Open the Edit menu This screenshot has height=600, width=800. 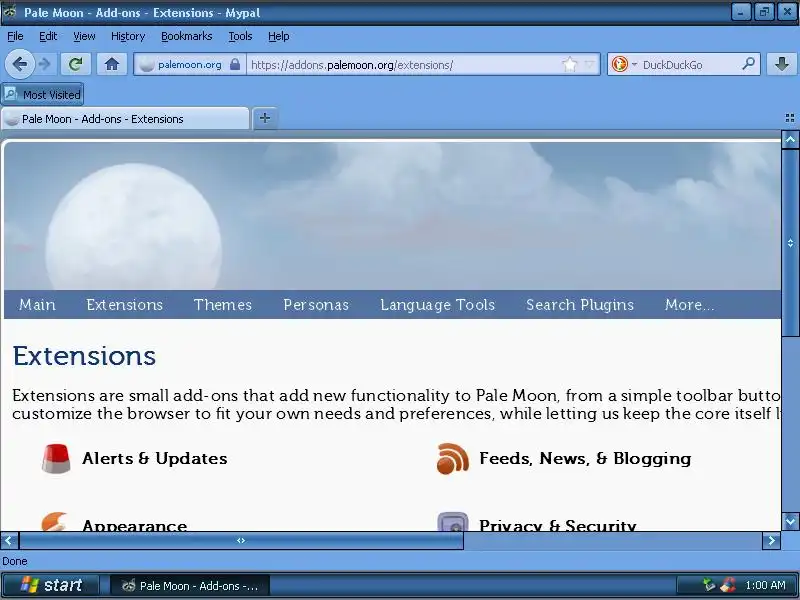(x=48, y=36)
